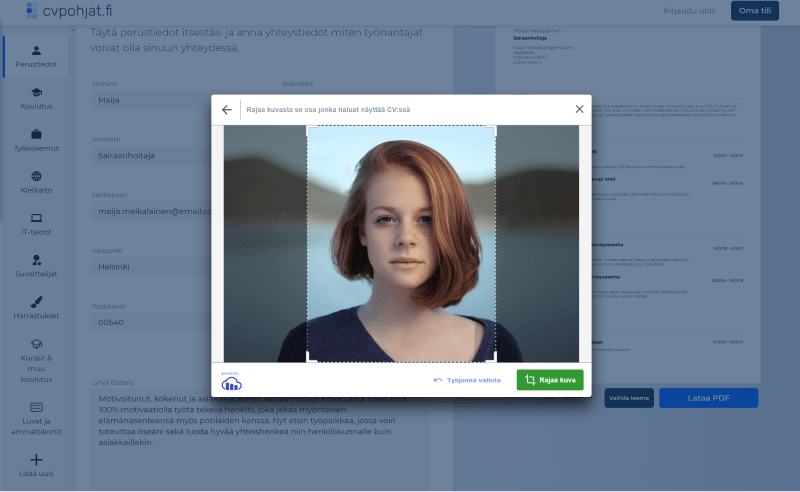Click inside the portrait photo crop area

click(401, 244)
